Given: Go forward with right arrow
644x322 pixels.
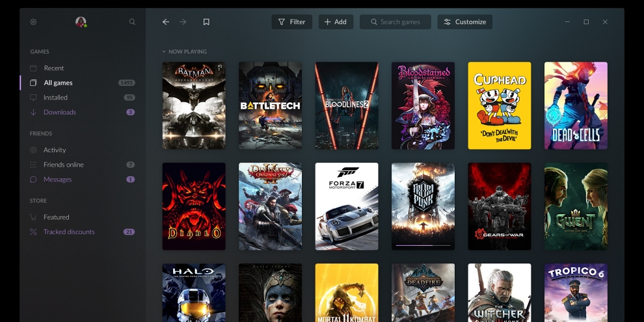Looking at the screenshot, I should [183, 21].
